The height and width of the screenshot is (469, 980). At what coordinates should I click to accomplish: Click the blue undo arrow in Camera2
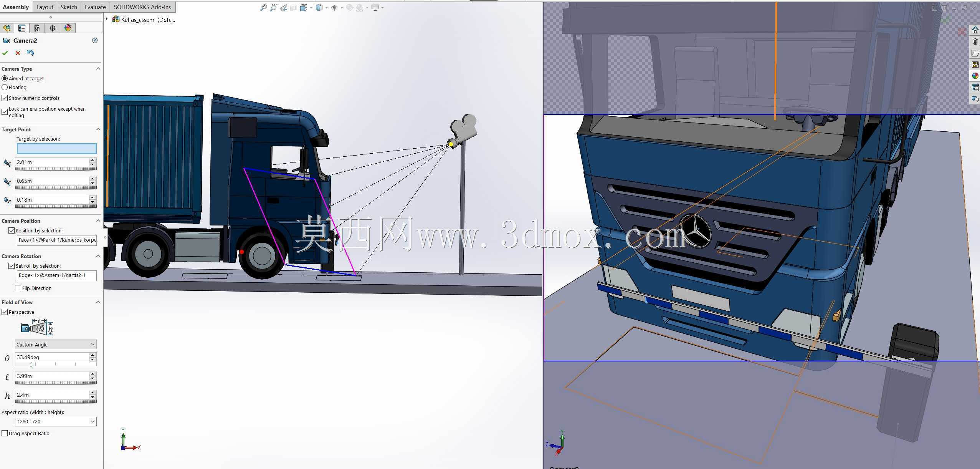pyautogui.click(x=30, y=53)
